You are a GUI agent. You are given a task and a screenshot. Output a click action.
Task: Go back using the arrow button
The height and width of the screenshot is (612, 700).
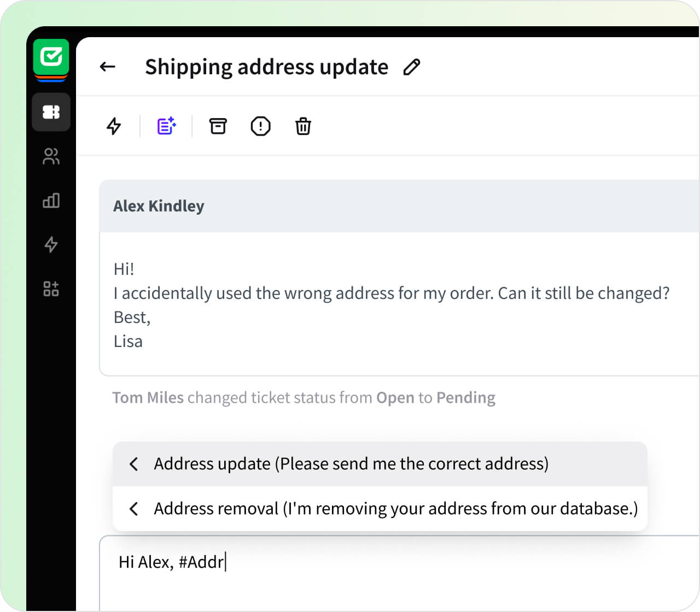[x=108, y=67]
